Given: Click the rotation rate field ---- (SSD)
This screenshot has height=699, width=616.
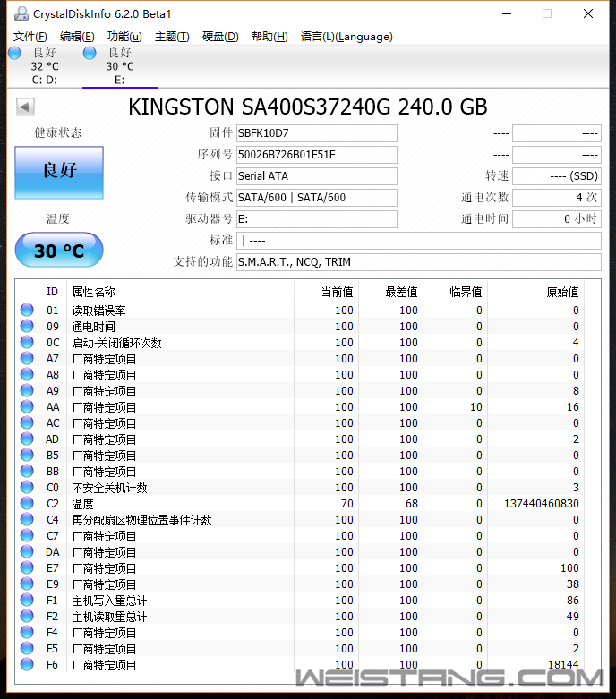Looking at the screenshot, I should (557, 176).
